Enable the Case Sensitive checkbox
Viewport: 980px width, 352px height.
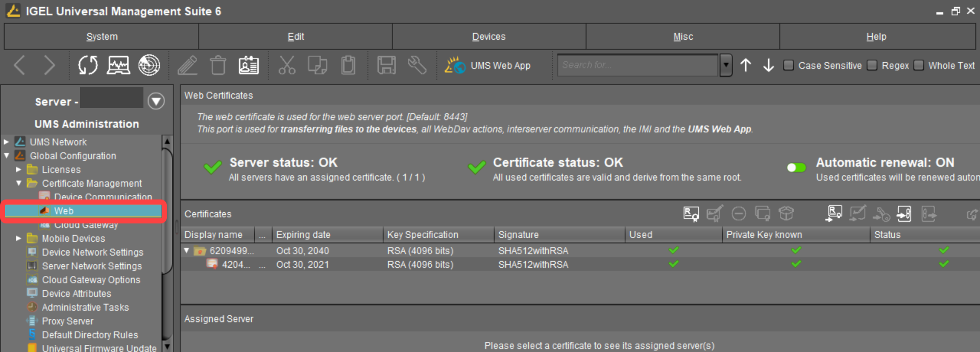(789, 65)
